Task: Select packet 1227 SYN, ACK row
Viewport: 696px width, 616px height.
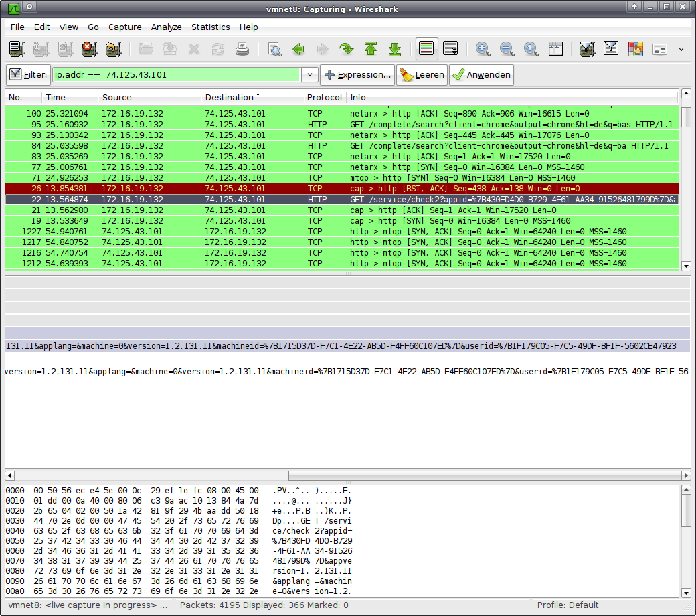Action: pos(342,232)
